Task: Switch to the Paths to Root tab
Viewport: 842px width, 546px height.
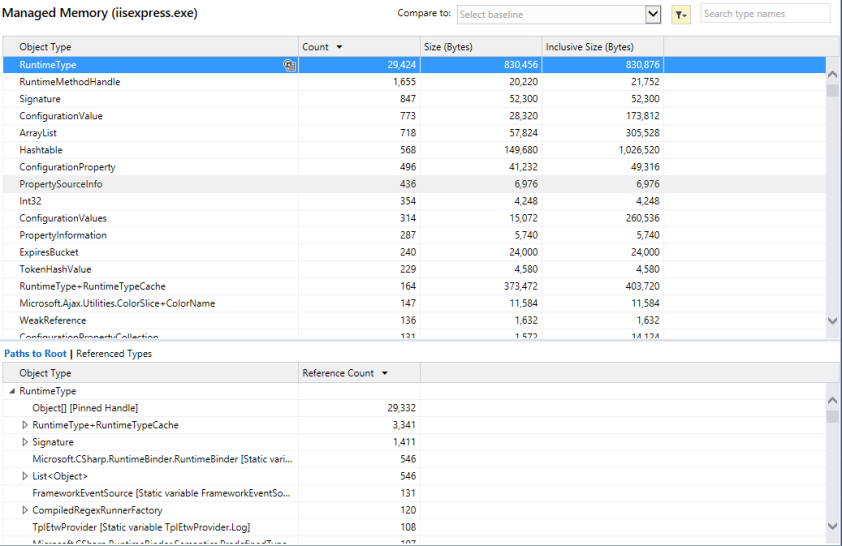Action: tap(35, 353)
